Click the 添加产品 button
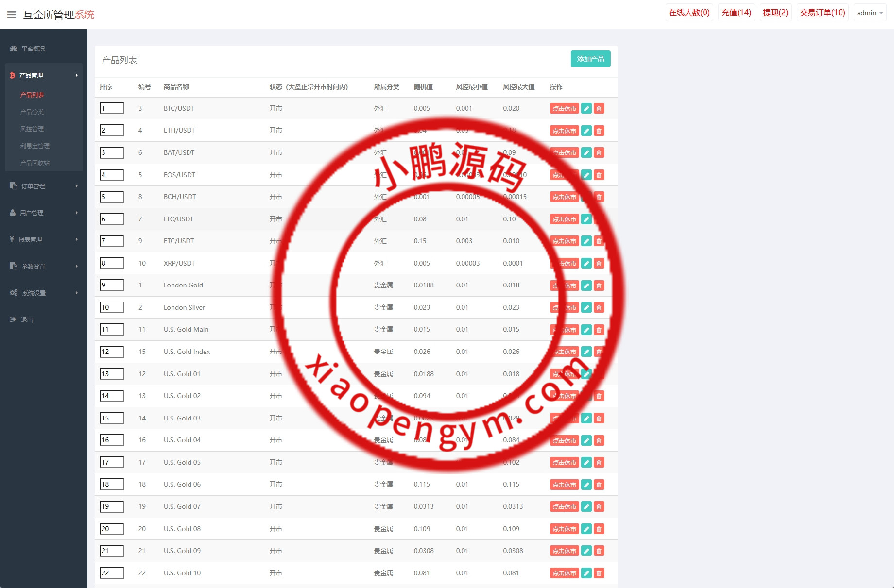894x588 pixels. coord(590,59)
